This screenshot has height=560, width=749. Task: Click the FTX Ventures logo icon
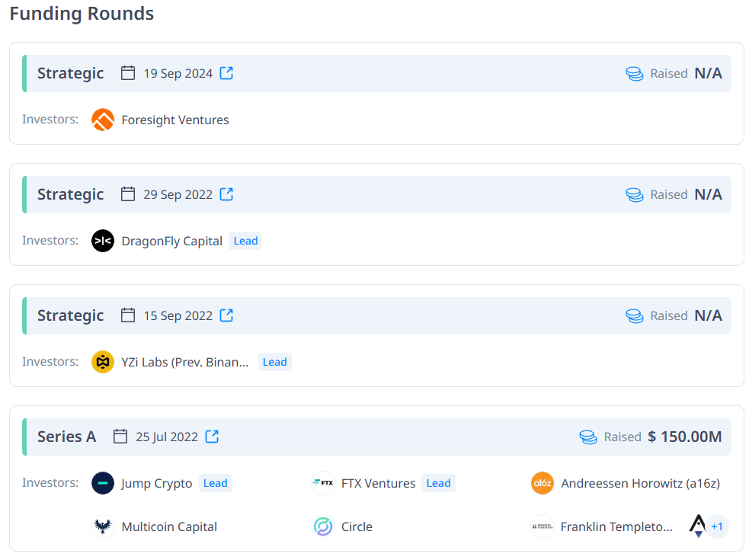tap(323, 483)
